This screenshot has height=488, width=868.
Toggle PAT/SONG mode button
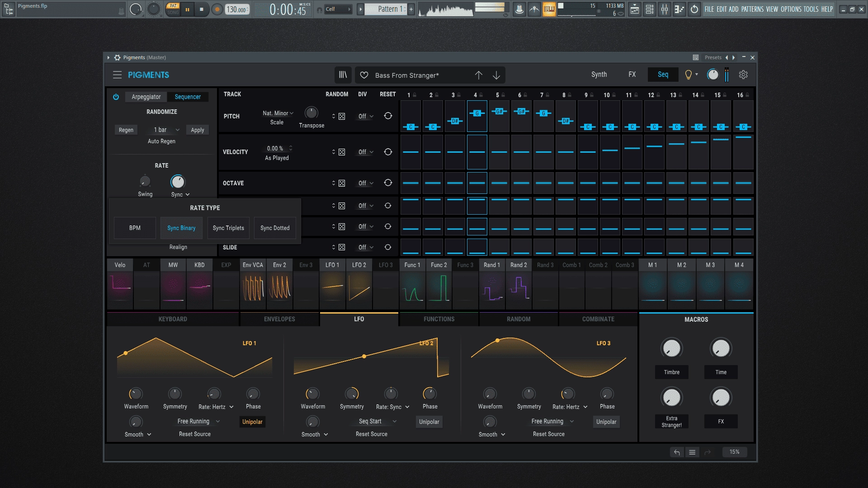[173, 9]
